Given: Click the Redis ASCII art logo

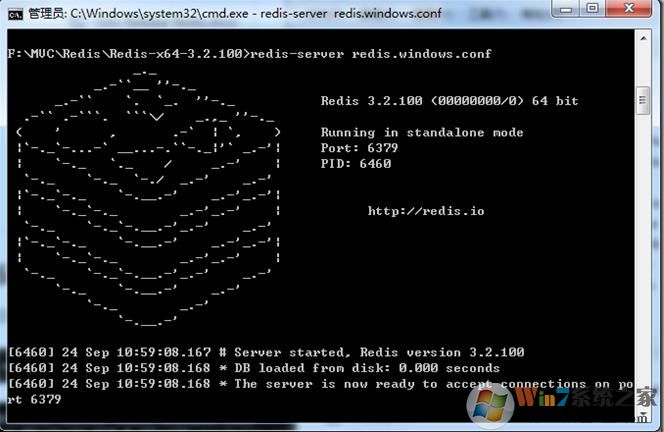Looking at the screenshot, I should coord(150,200).
